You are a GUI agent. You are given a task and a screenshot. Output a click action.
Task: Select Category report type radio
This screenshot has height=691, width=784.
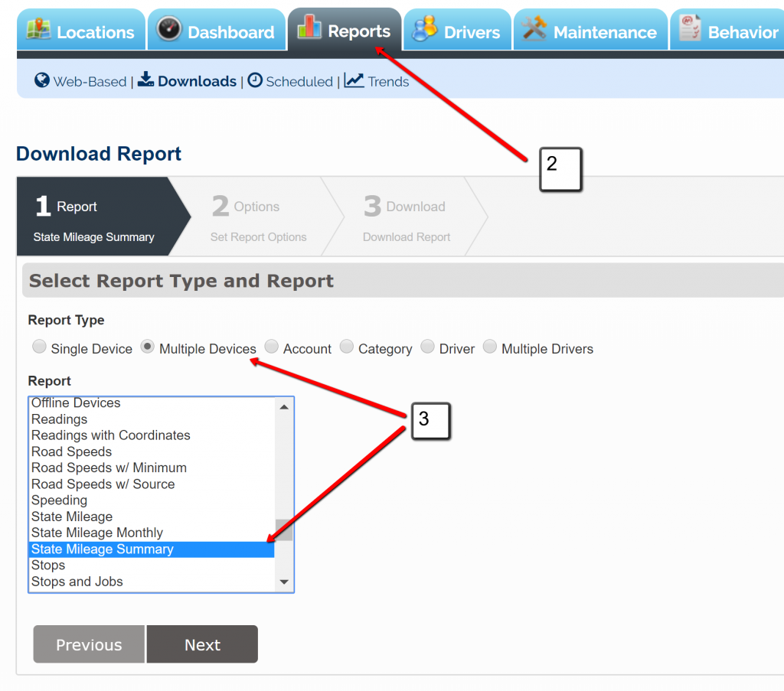click(x=347, y=346)
